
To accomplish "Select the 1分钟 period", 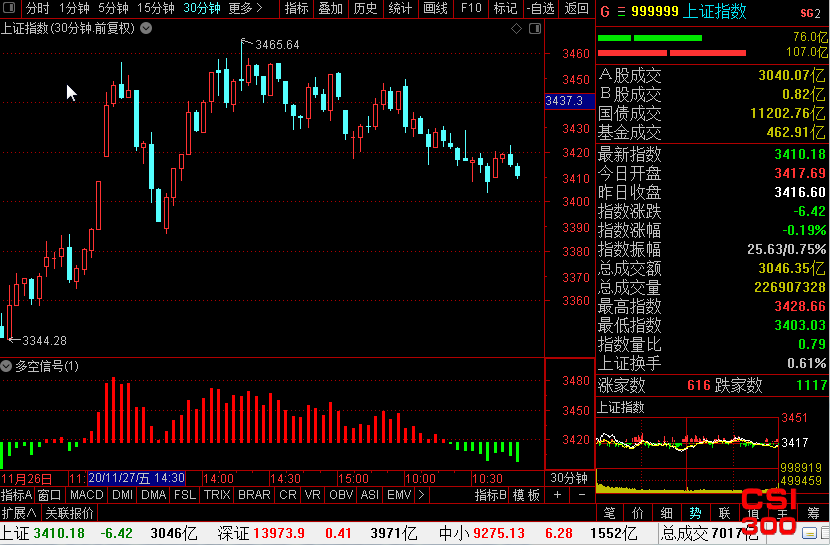I will (74, 8).
